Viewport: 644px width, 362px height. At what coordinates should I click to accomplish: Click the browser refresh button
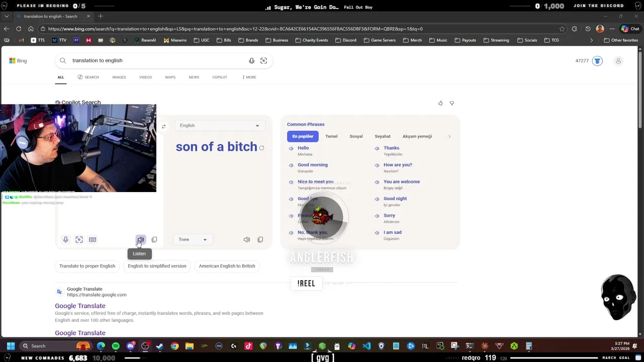tap(19, 29)
